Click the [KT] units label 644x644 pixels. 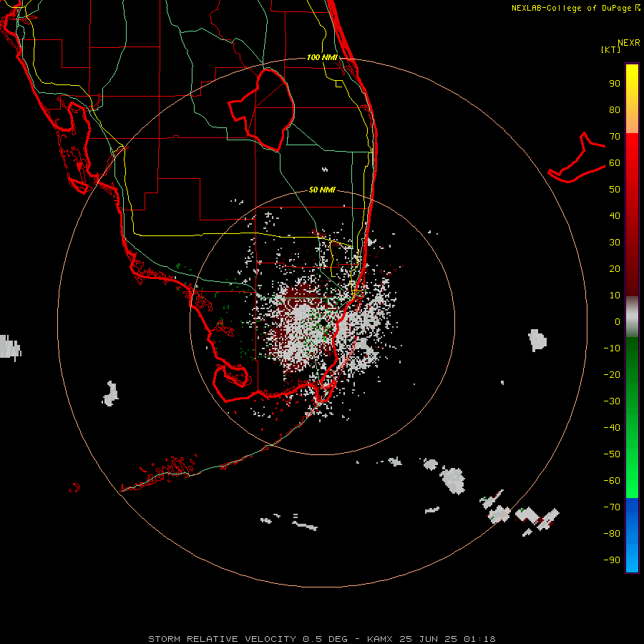point(610,49)
